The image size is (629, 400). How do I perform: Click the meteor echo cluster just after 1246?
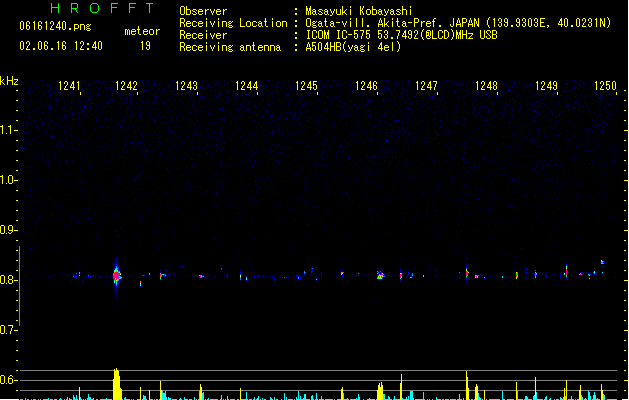click(x=380, y=275)
